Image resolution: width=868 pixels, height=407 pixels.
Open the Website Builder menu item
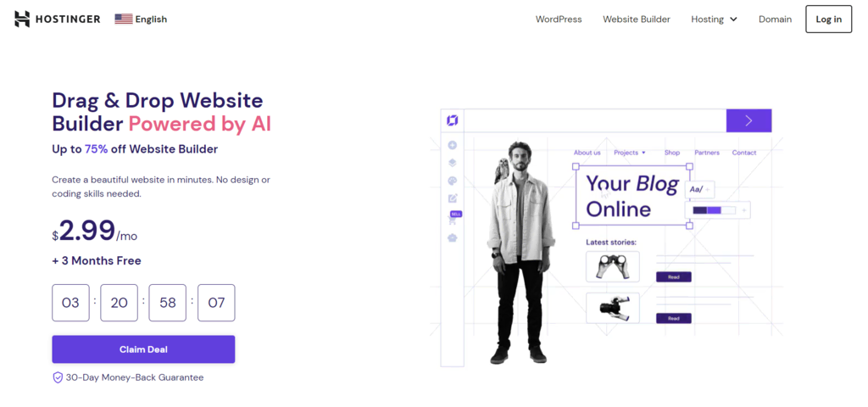[637, 19]
